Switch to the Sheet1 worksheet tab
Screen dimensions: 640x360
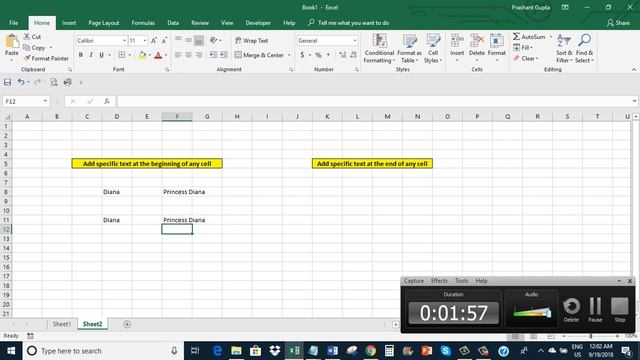click(61, 324)
